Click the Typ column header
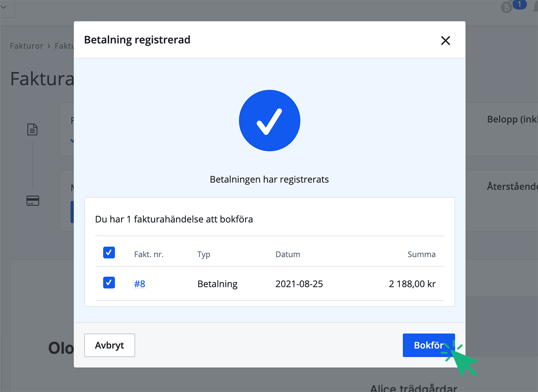This screenshot has width=538, height=392. pos(204,254)
